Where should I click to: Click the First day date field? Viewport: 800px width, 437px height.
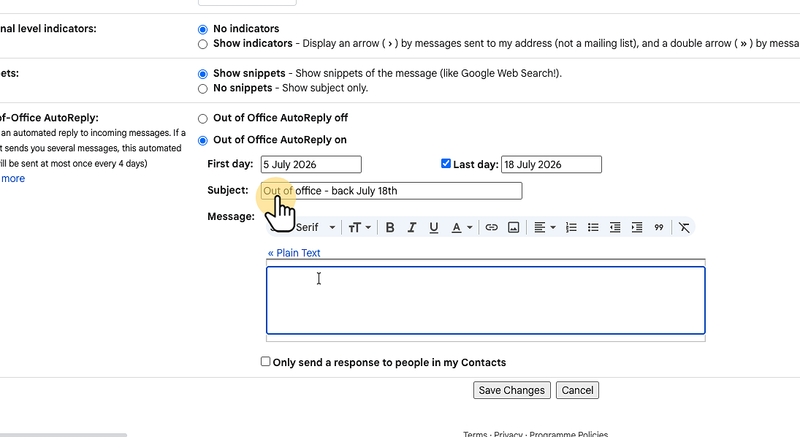click(x=311, y=165)
